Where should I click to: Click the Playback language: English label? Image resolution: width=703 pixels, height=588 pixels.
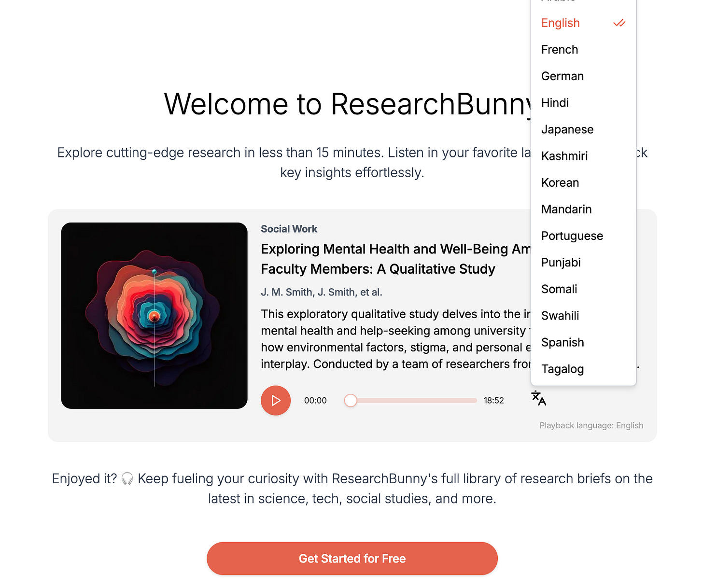click(x=591, y=425)
